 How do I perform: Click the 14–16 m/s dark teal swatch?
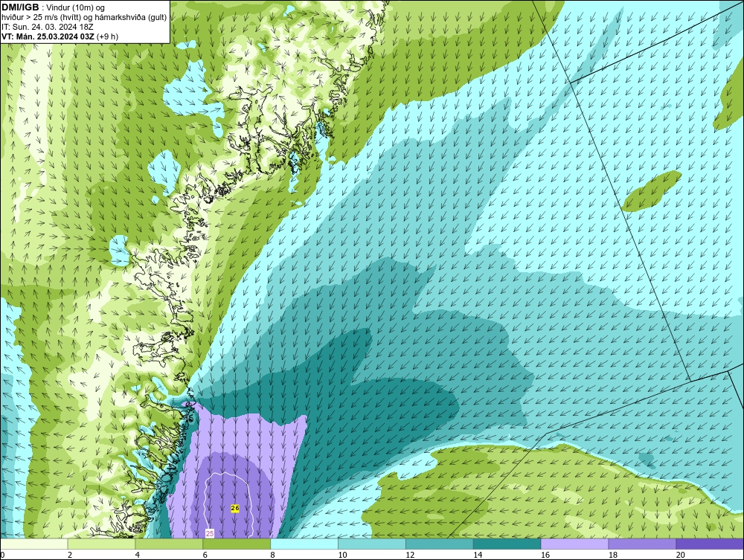click(x=507, y=544)
